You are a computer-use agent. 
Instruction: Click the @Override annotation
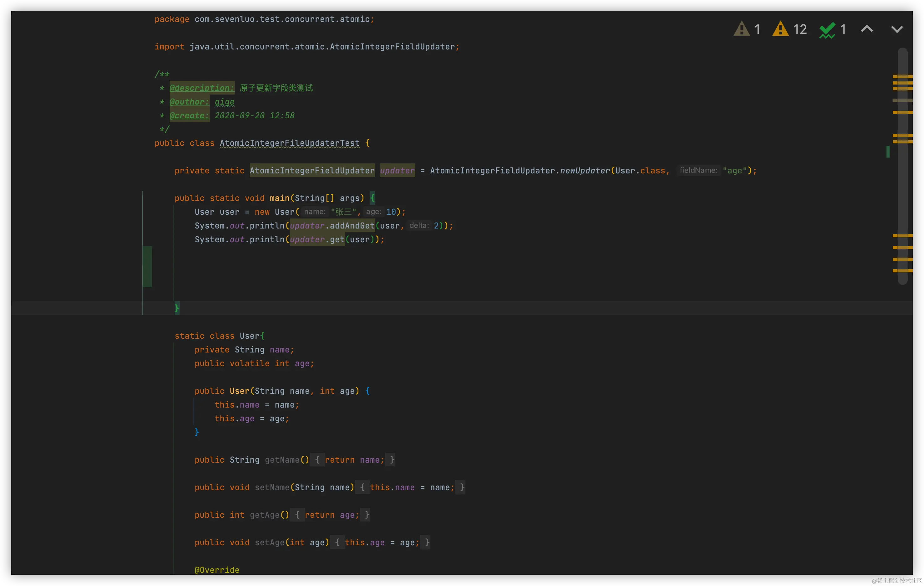[217, 570]
